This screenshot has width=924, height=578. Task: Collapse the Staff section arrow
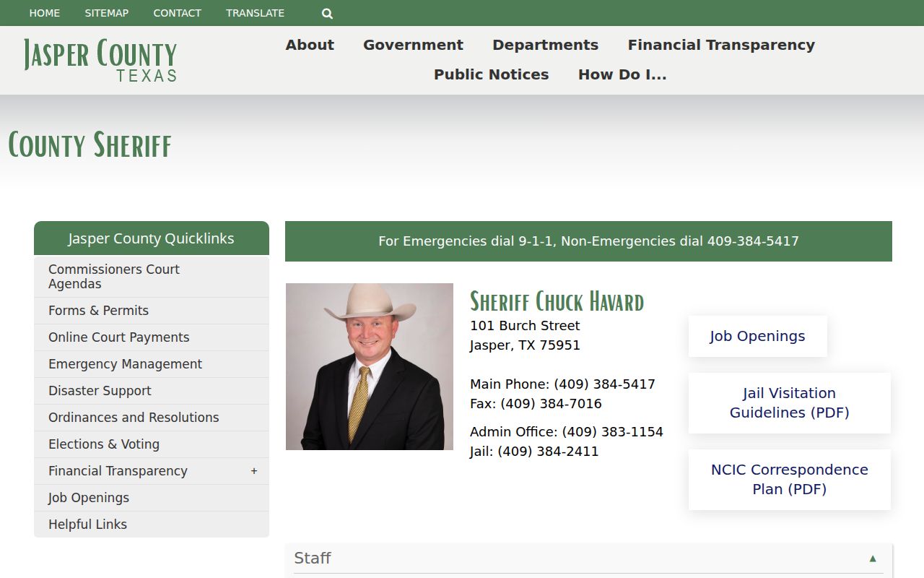coord(873,558)
